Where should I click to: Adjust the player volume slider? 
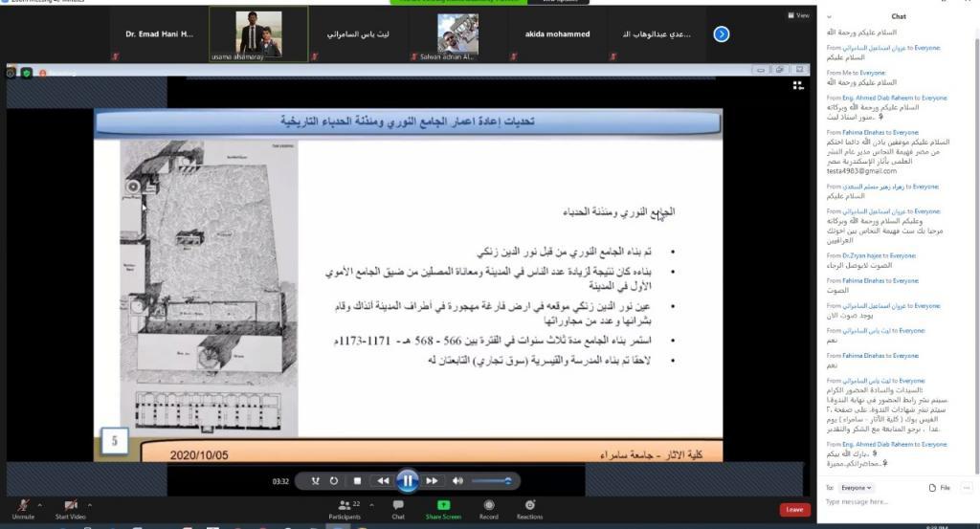click(491, 481)
